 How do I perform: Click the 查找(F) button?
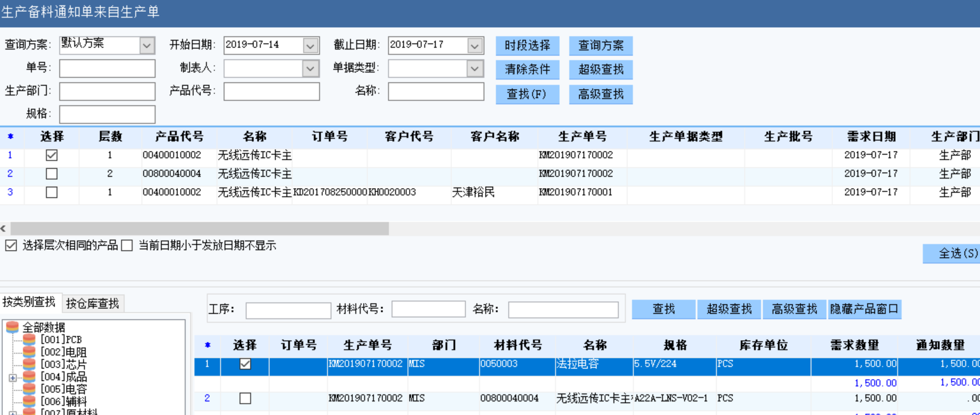point(527,94)
